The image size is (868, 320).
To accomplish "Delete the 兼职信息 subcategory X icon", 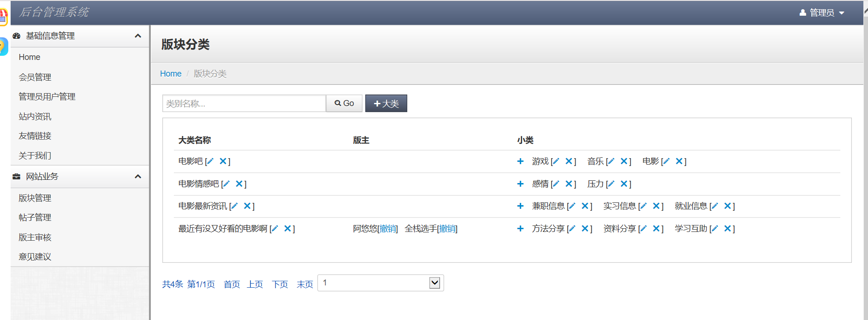I will [585, 206].
